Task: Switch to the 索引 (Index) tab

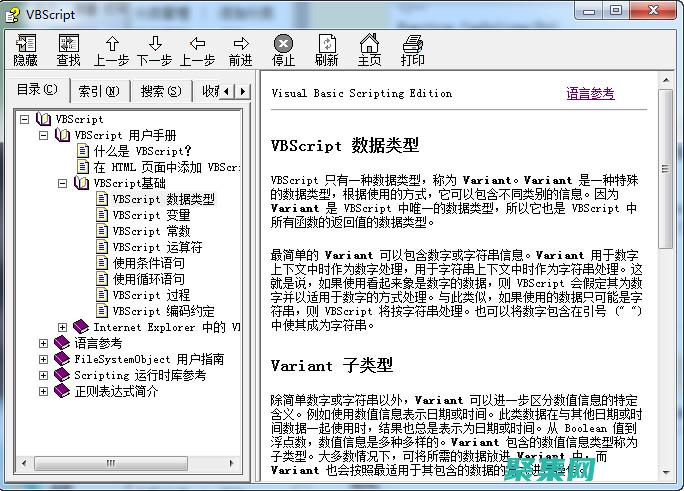Action: click(x=98, y=90)
